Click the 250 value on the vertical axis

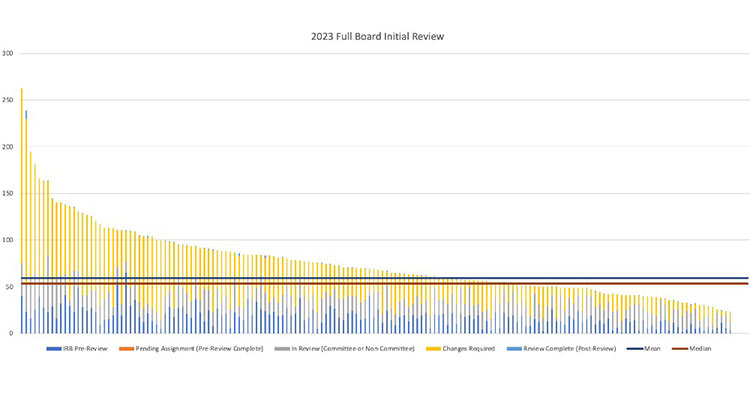tap(8, 101)
